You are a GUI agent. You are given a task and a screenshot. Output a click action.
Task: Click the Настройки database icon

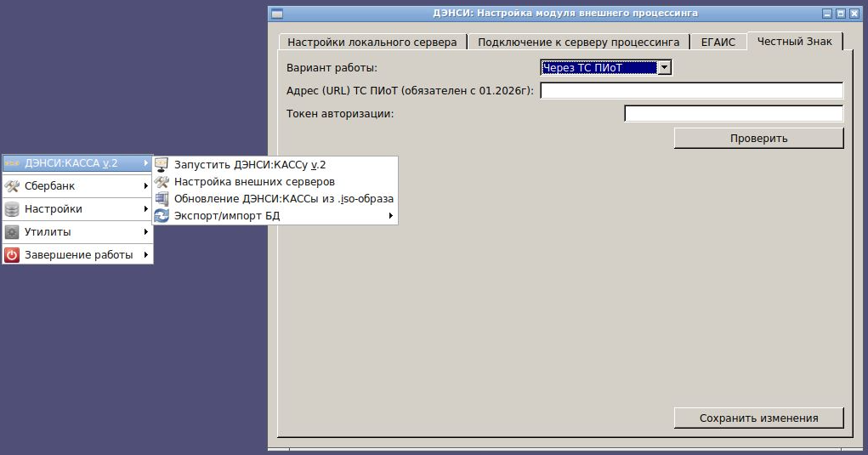pyautogui.click(x=12, y=209)
